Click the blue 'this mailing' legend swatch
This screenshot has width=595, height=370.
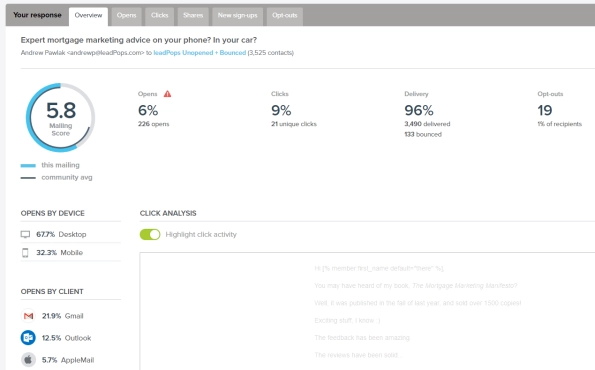pos(28,165)
